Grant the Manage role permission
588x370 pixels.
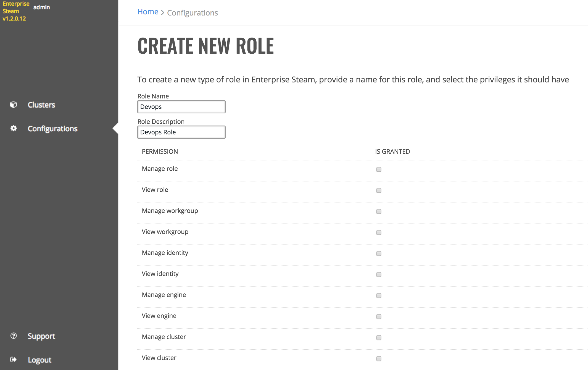pos(379,170)
